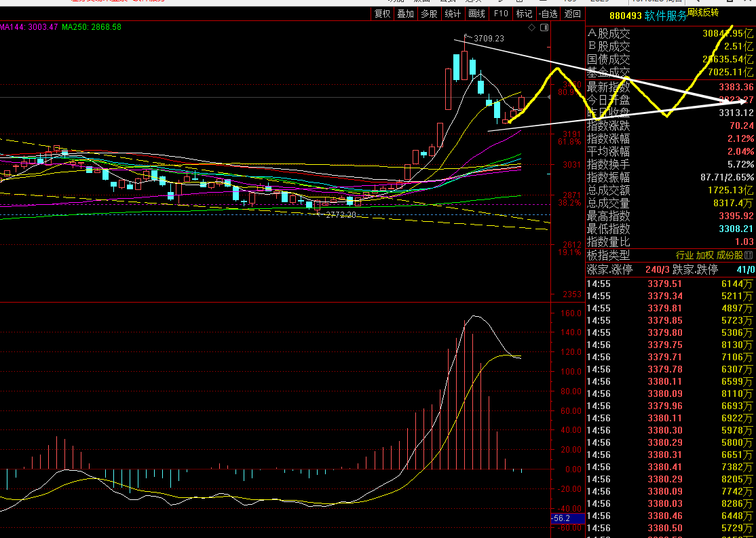Click the 指数量比 1.03 row

click(x=670, y=242)
